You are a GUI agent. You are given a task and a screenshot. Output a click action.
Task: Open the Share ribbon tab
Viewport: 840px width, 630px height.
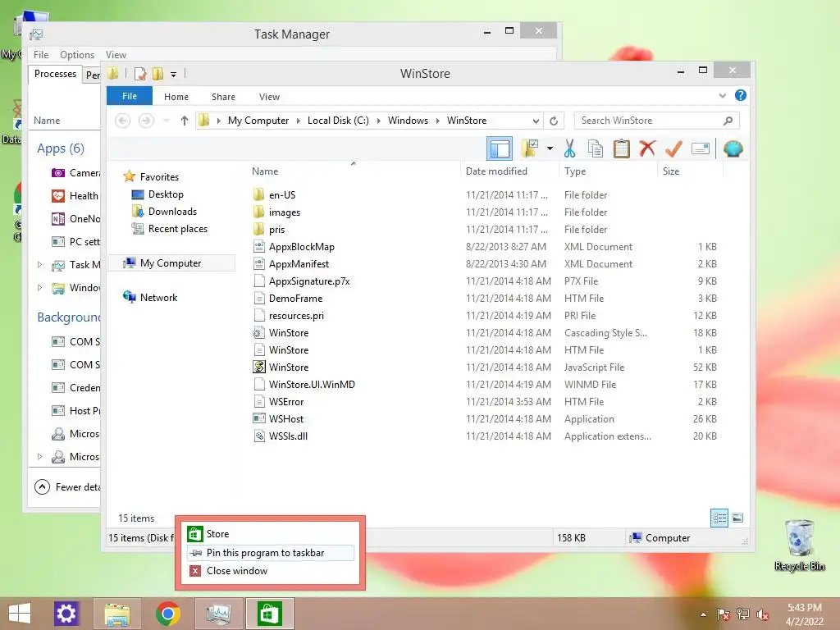pos(223,97)
